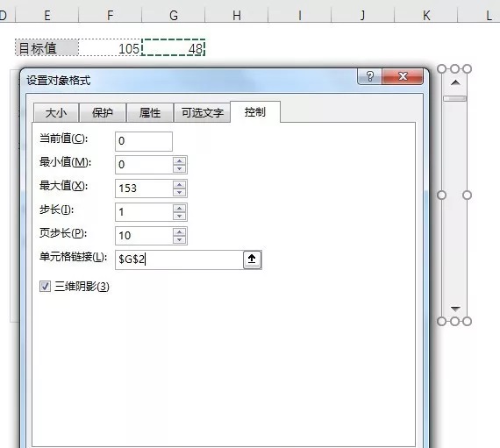
Task: Select cell G2 containing 48
Action: [x=173, y=48]
